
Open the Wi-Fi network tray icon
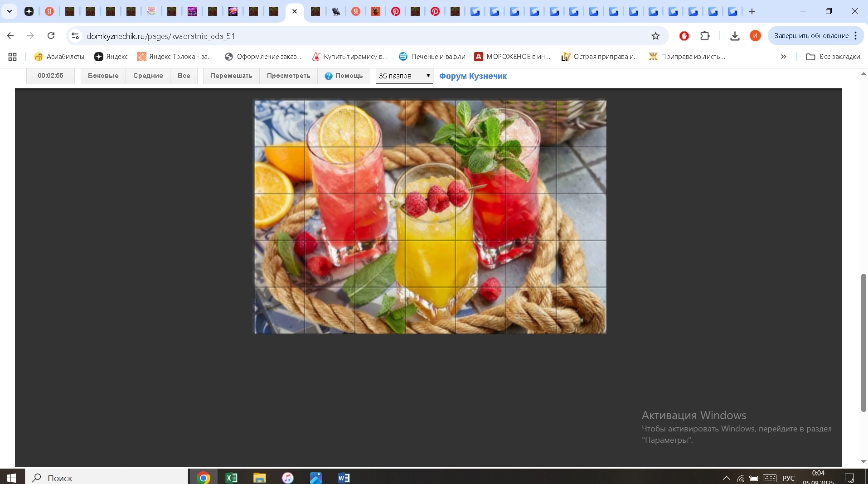click(x=741, y=478)
